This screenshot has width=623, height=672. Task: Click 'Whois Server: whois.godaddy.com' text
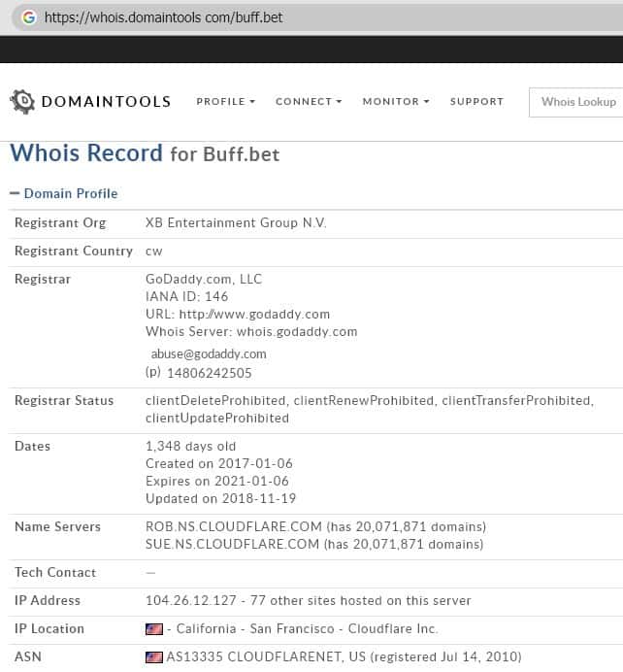[251, 332]
